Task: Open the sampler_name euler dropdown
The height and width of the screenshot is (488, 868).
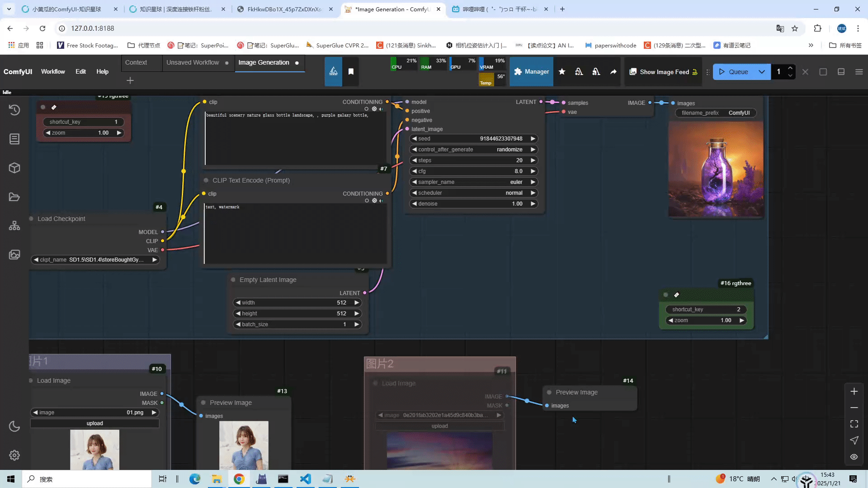Action: tap(473, 182)
